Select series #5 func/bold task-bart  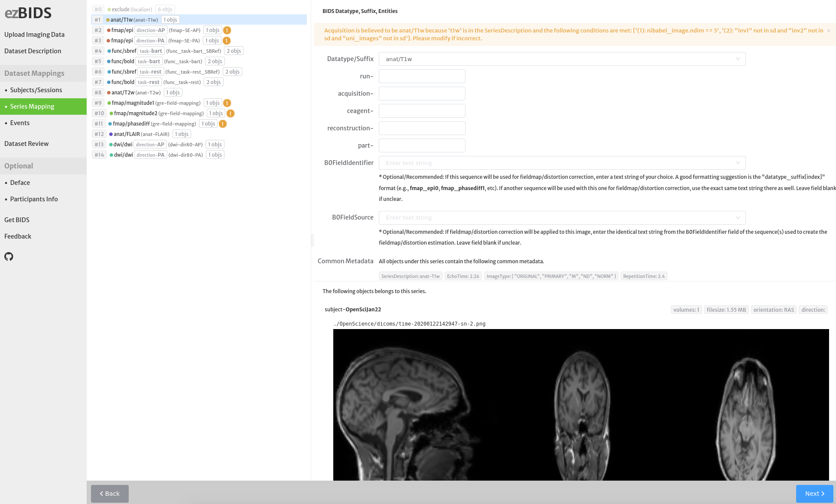click(199, 61)
